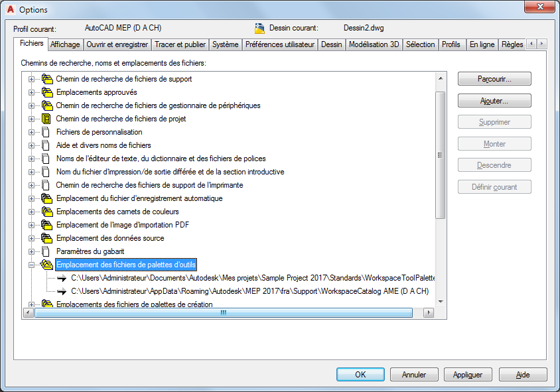
Task: Expand gestionnaire de périphériques search path
Action: pos(31,105)
